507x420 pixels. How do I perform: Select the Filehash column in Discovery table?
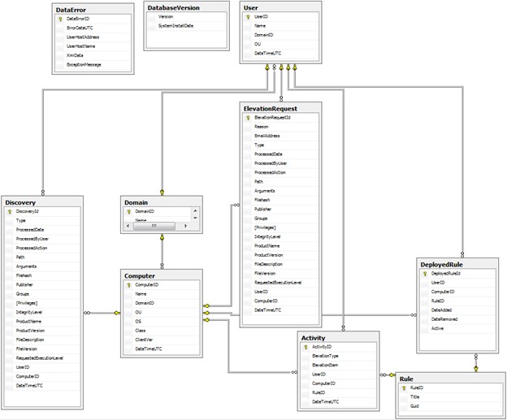click(43, 275)
